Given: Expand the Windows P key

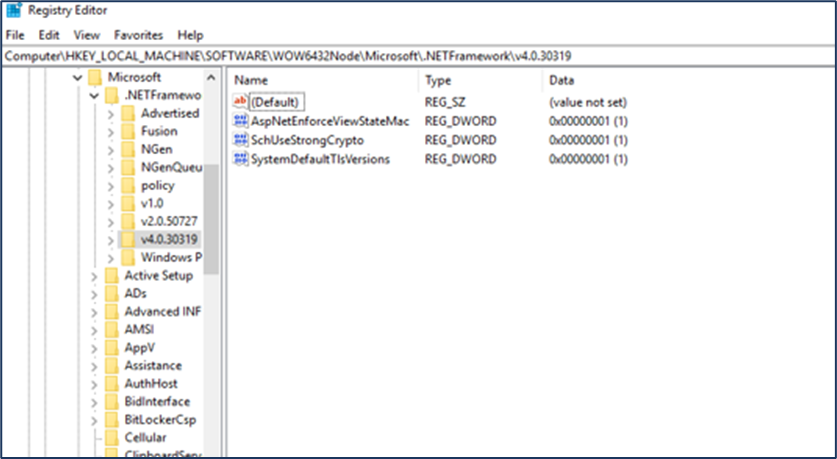Looking at the screenshot, I should pyautogui.click(x=110, y=258).
